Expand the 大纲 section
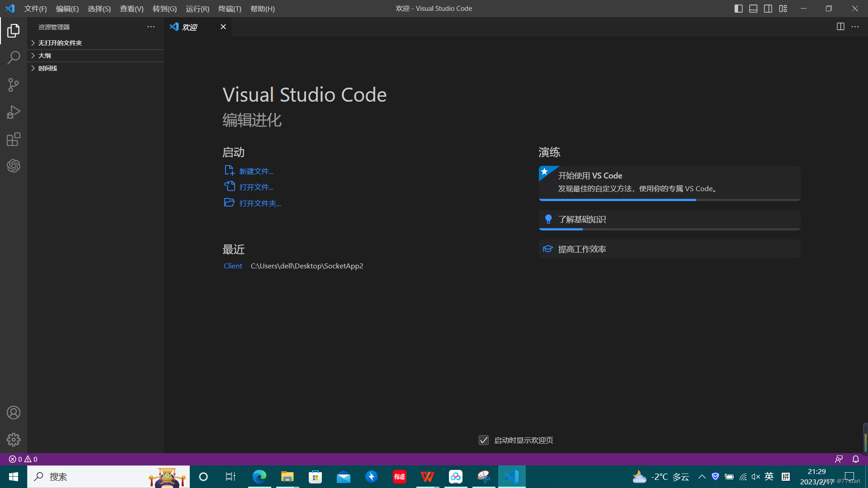The image size is (868, 488). point(95,56)
